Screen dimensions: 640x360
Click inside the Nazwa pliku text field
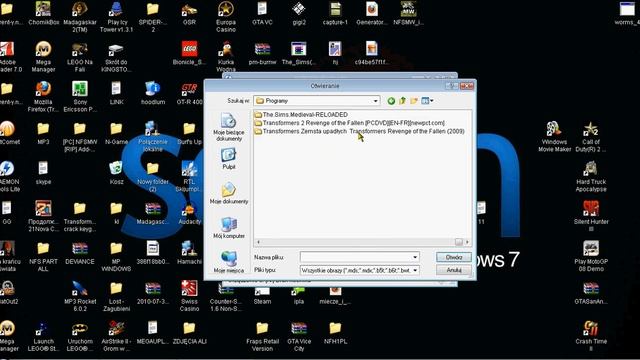356,257
